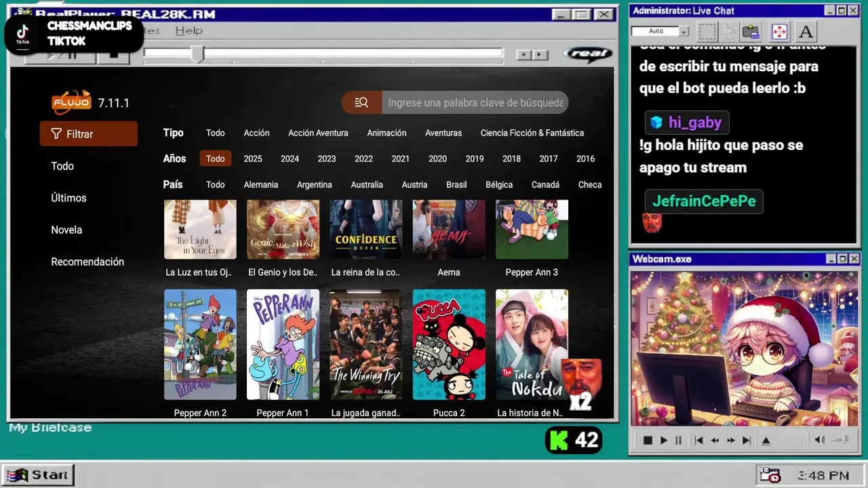
Task: Select year 2024 filter
Action: point(290,159)
